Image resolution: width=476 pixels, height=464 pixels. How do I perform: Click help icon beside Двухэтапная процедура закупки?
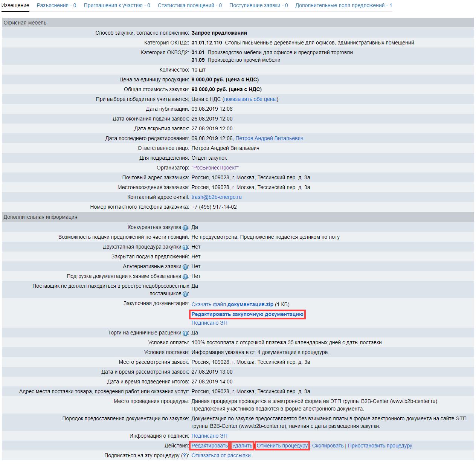(x=185, y=247)
